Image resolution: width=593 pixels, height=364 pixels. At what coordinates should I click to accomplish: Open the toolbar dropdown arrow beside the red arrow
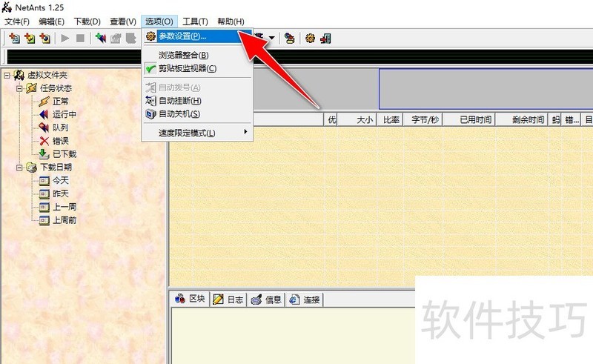[x=271, y=38]
